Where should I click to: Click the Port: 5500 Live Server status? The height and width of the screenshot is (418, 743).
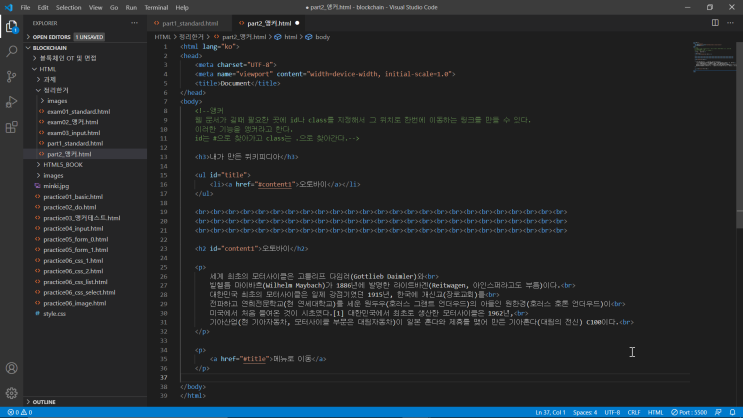(689, 412)
